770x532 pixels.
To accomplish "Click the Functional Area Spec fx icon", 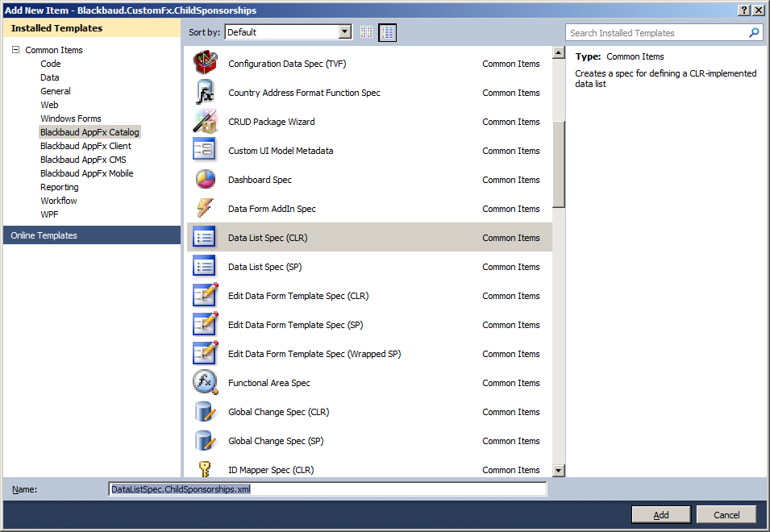I will (x=206, y=382).
